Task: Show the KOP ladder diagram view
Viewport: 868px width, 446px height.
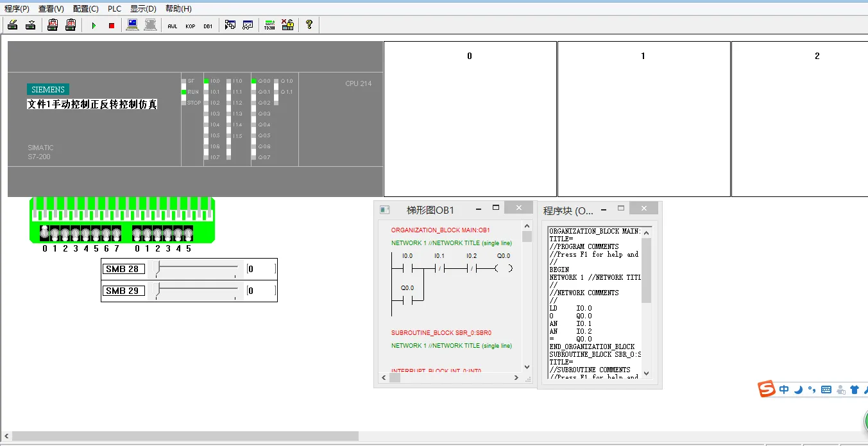Action: tap(191, 25)
